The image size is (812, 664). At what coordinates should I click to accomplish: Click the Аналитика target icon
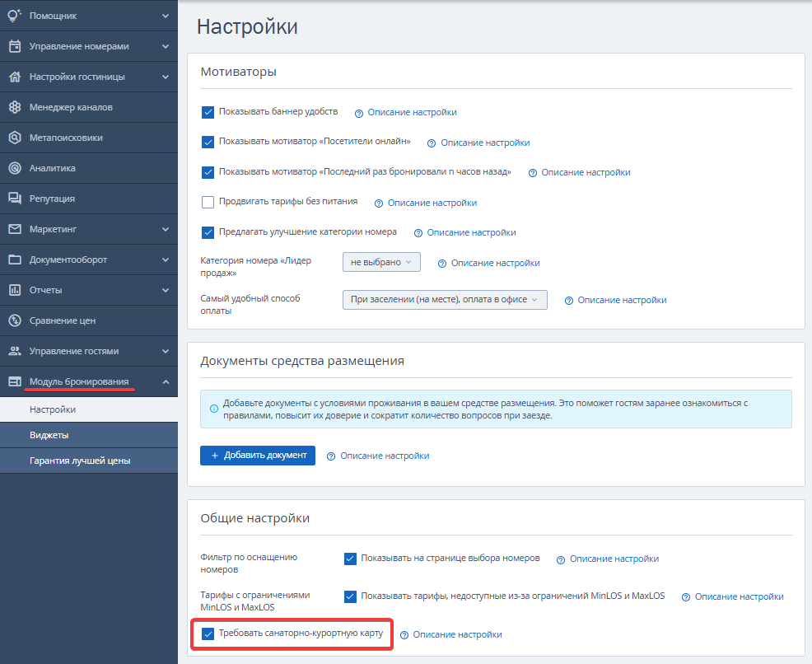click(x=15, y=168)
